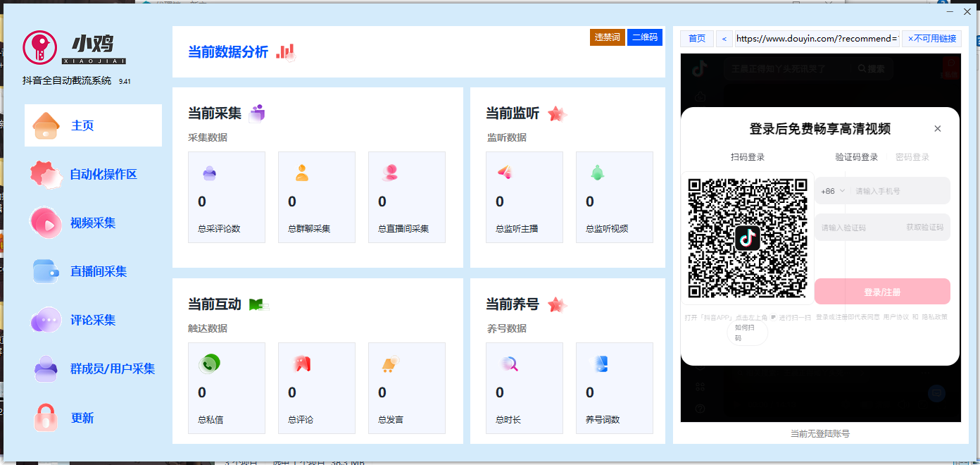Viewport: 980px width, 465px height.
Task: Click the 自动化操作区 red badge icon
Action: point(46,175)
